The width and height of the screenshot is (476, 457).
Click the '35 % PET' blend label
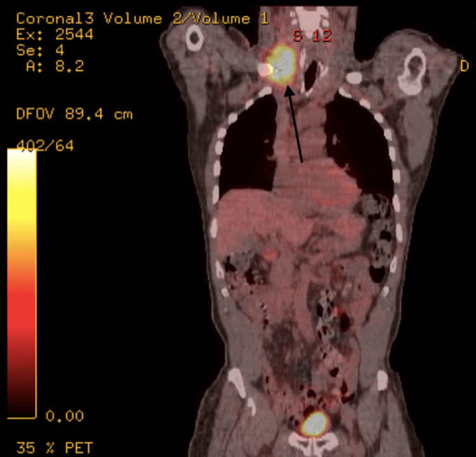55,448
